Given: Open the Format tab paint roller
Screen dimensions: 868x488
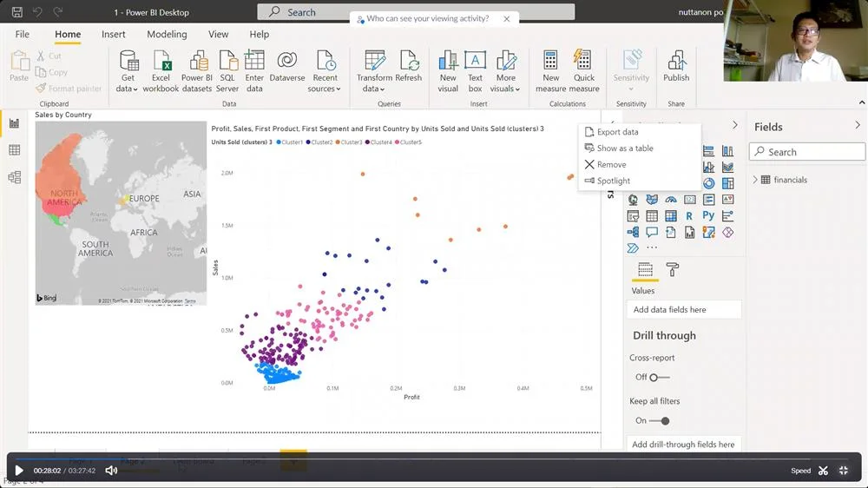Looking at the screenshot, I should pyautogui.click(x=672, y=270).
